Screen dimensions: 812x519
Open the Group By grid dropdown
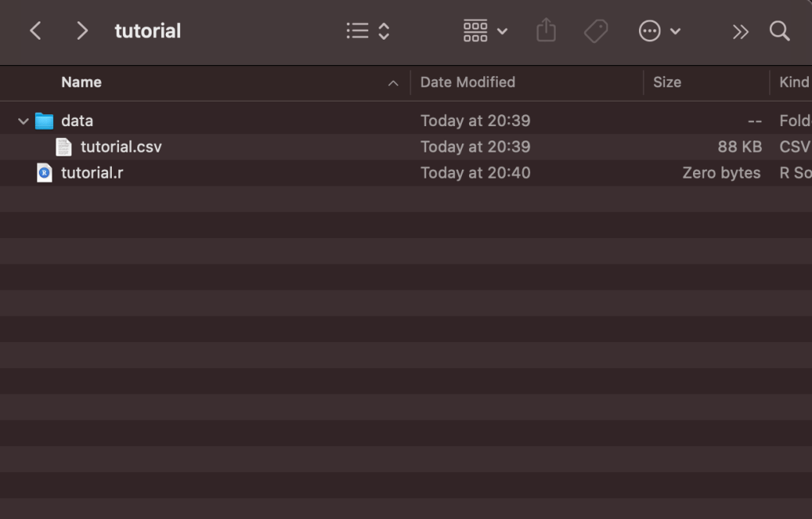click(485, 31)
